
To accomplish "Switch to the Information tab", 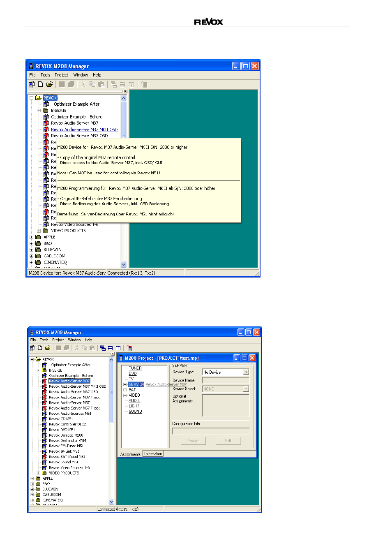I will point(153,454).
